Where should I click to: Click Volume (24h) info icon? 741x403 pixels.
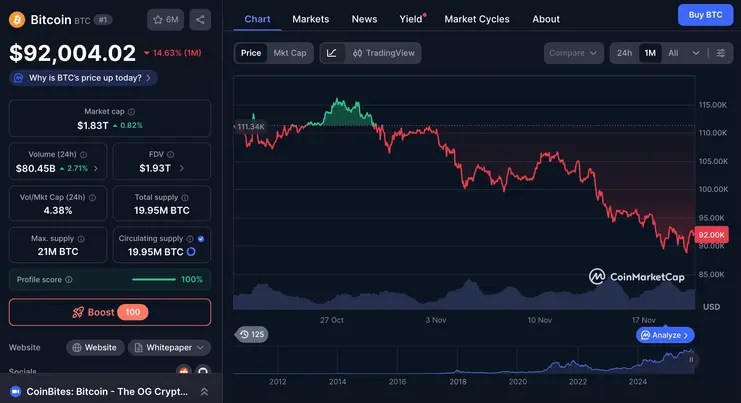83,155
